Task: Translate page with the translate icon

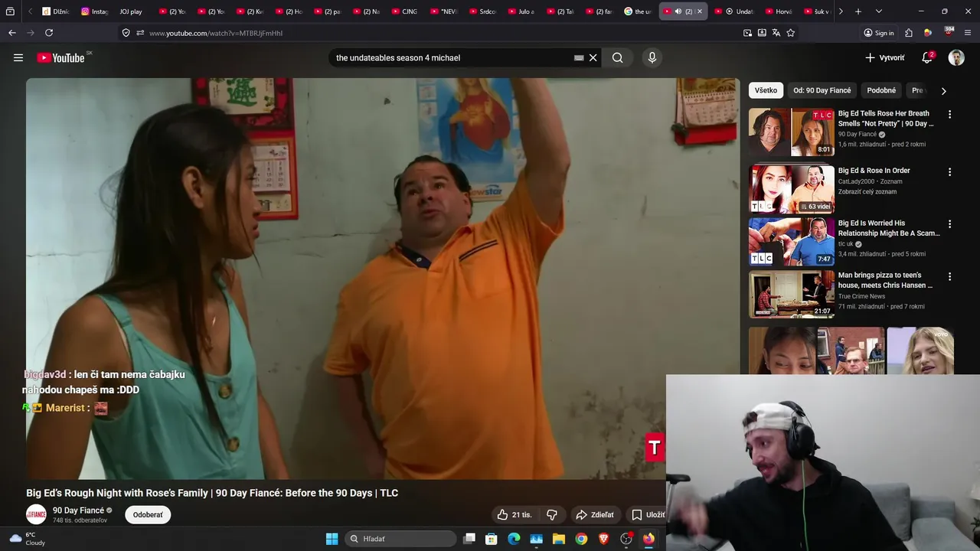Action: 776,33
